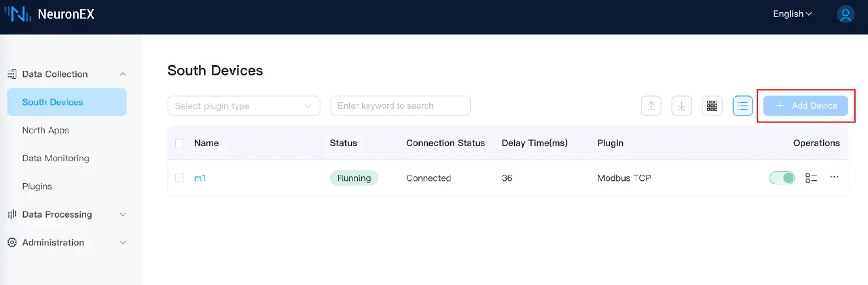868x285 pixels.
Task: Open m1 device group list icon
Action: [x=811, y=178]
